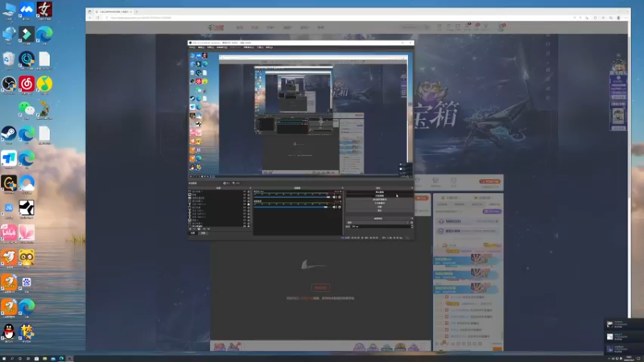This screenshot has height=362, width=644.
Task: Mute the second audio mixer channel
Action: [x=335, y=207]
